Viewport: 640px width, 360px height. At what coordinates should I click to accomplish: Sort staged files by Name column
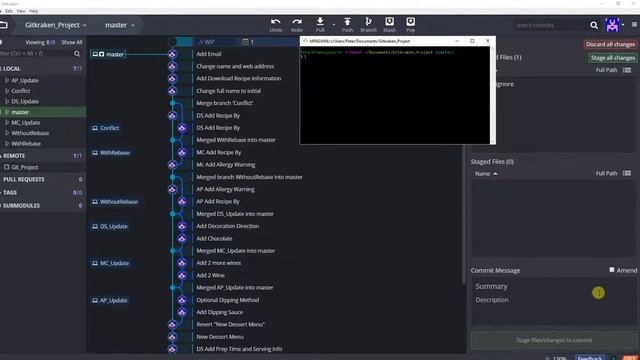(486, 173)
